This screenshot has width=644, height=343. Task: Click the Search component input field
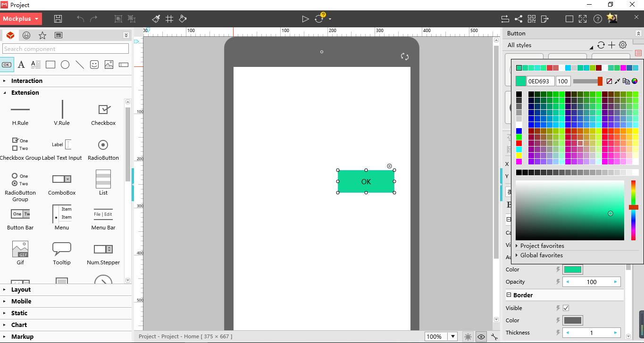[x=66, y=49]
